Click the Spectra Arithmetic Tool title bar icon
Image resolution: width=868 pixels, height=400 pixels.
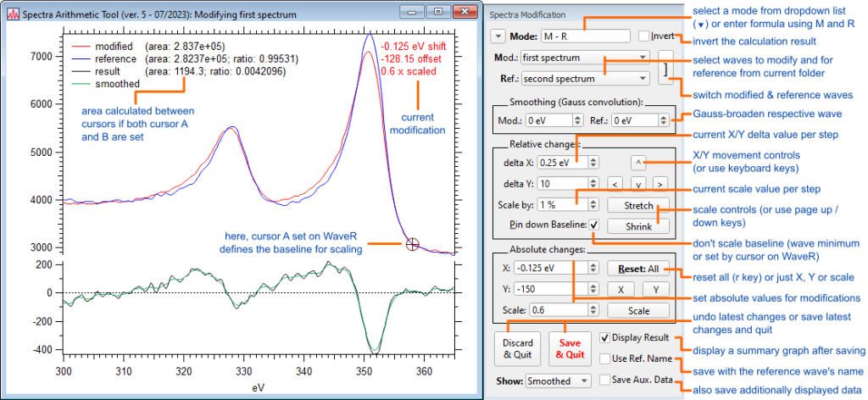pyautogui.click(x=12, y=14)
